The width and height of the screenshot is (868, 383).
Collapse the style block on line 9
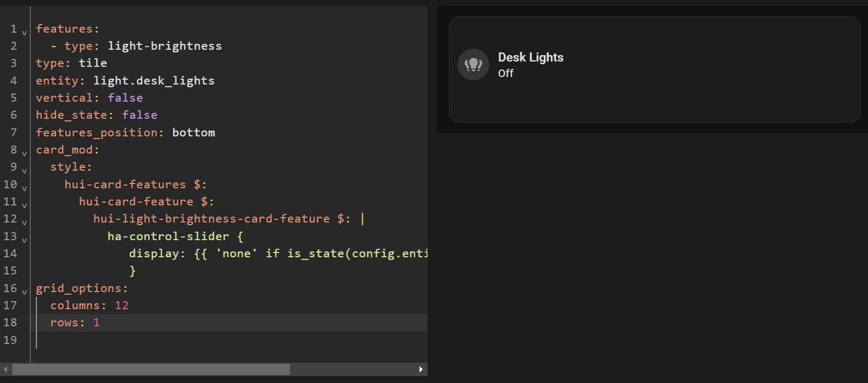point(25,171)
